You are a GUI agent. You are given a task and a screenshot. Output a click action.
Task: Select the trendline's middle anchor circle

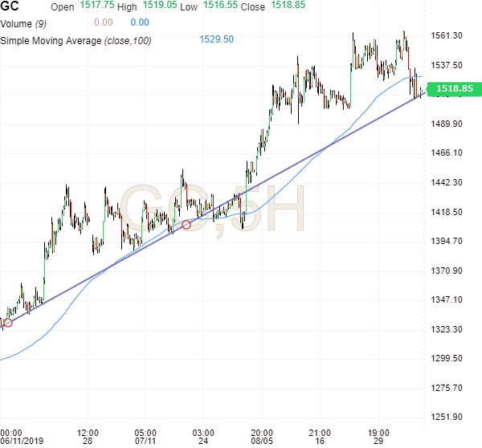tap(186, 225)
